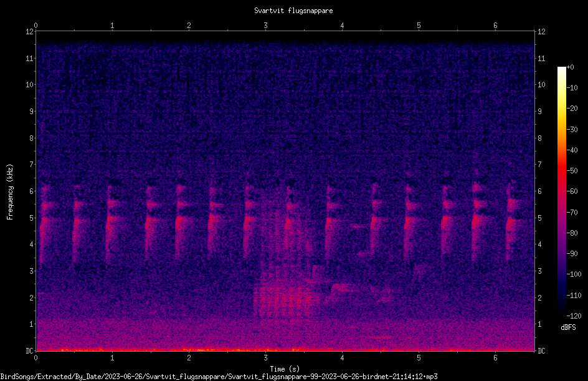588x381 pixels.
Task: Click the '-40' colorbar label
Action: [572, 150]
